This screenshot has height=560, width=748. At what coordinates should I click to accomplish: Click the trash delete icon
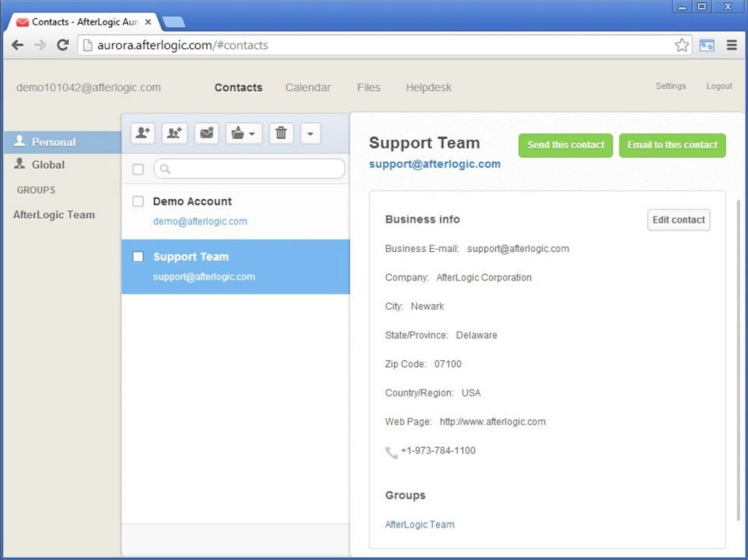coord(281,133)
